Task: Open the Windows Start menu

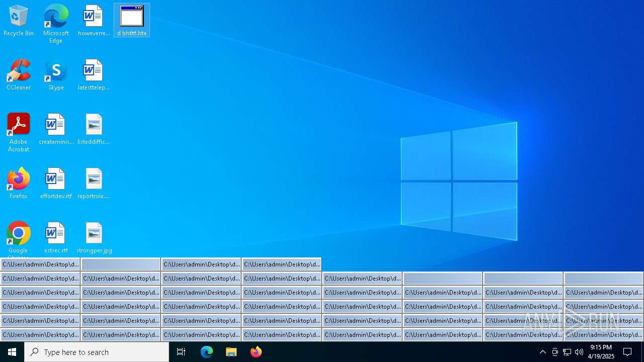Action: (x=12, y=352)
